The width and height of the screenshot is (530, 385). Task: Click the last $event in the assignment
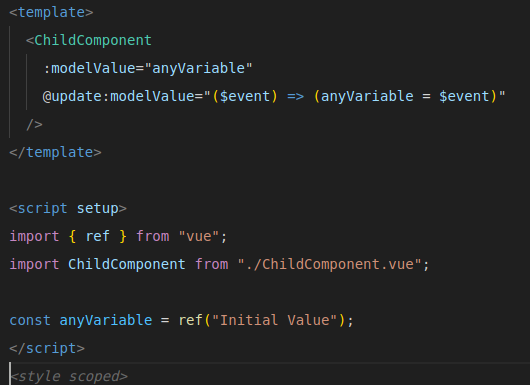click(464, 97)
